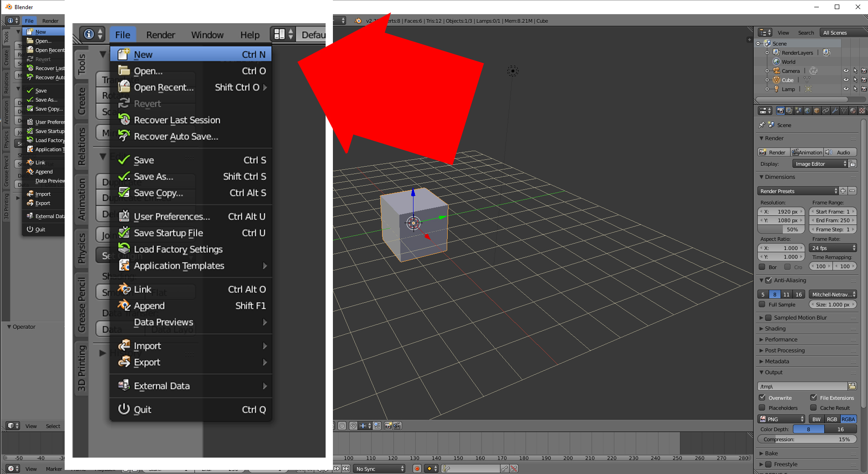Switch to the Object properties tab
Image resolution: width=868 pixels, height=474 pixels.
[817, 111]
